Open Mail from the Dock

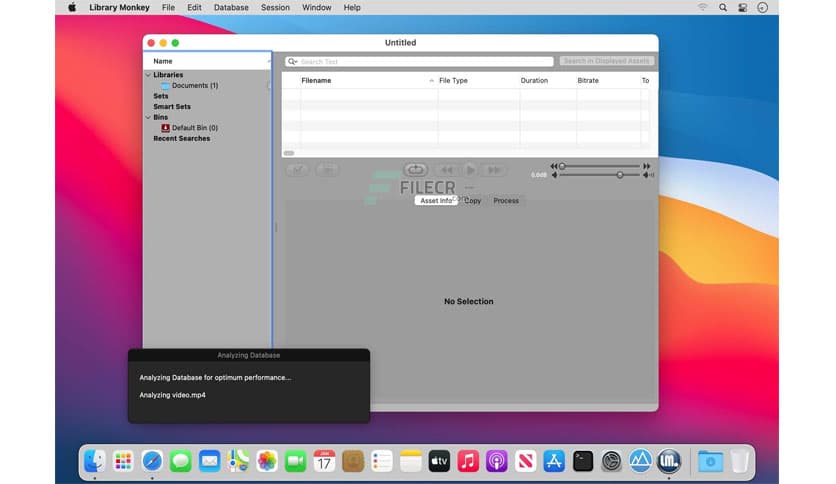tap(210, 461)
